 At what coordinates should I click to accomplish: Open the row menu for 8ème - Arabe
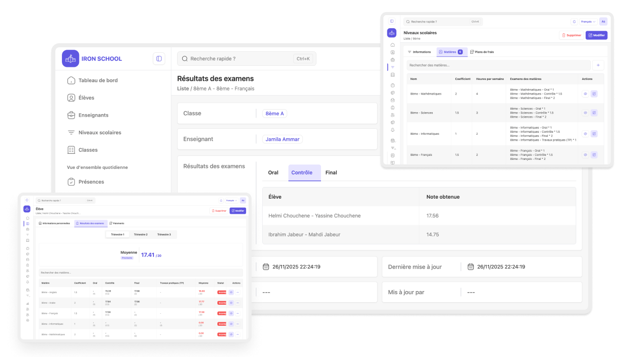[237, 303]
